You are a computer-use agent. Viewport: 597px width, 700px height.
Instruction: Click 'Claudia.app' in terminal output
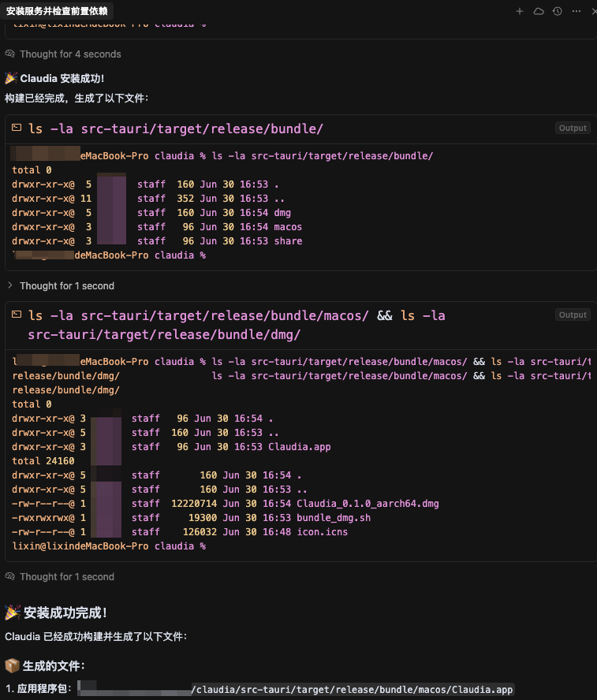point(300,447)
